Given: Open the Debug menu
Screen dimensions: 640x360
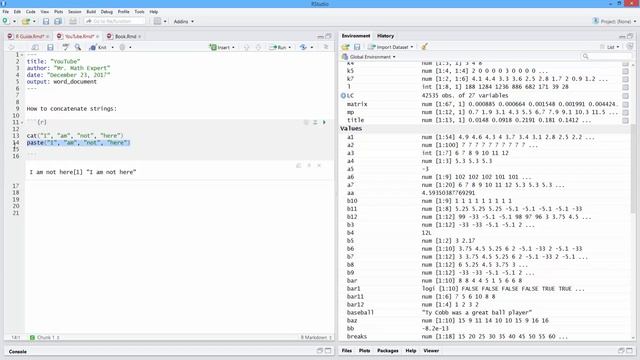Looking at the screenshot, I should coord(107,12).
